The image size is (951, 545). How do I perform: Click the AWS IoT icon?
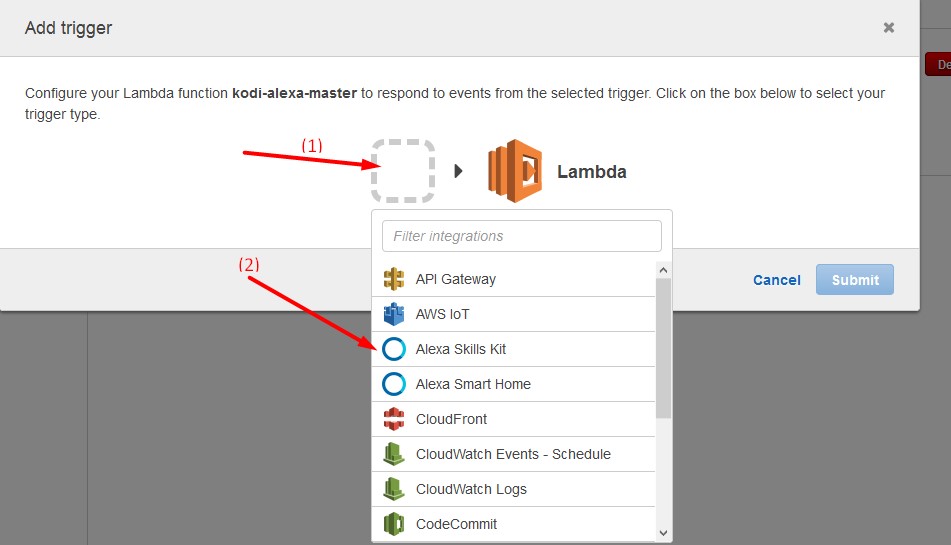click(394, 314)
